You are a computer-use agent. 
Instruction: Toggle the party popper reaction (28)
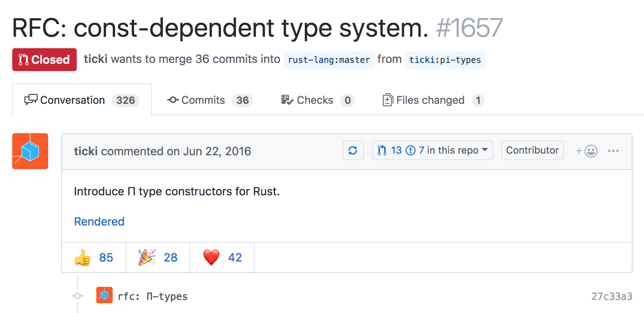(x=158, y=257)
